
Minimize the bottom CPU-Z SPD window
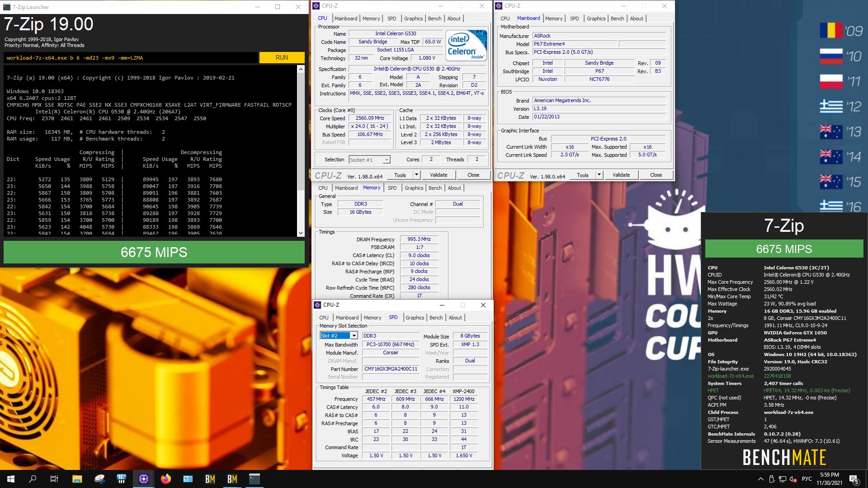click(442, 305)
